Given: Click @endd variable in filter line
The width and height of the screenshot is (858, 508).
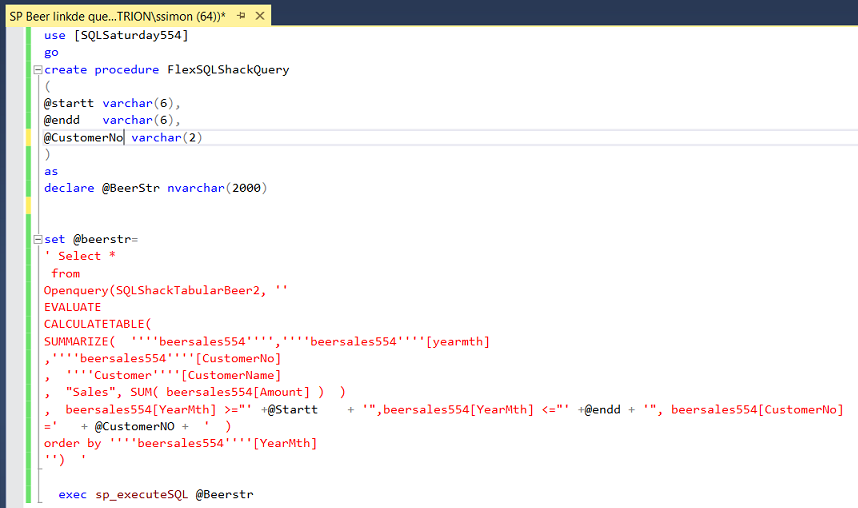Looking at the screenshot, I should click(602, 409).
